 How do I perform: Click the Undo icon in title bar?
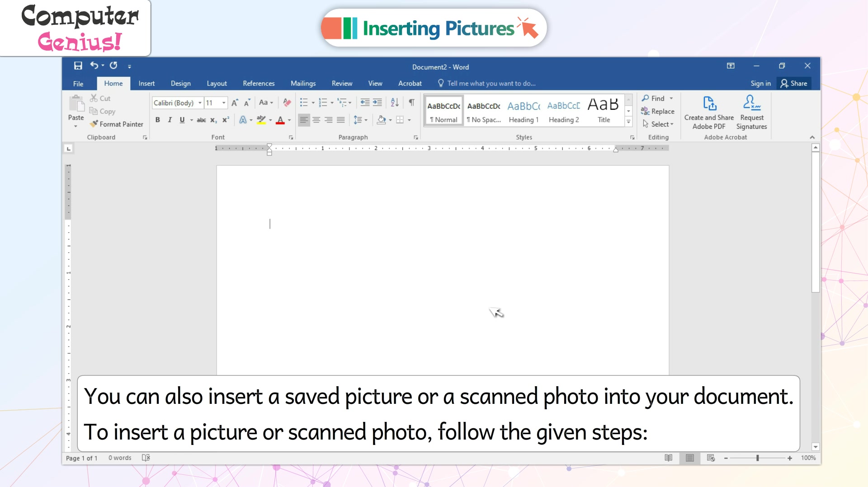click(94, 66)
